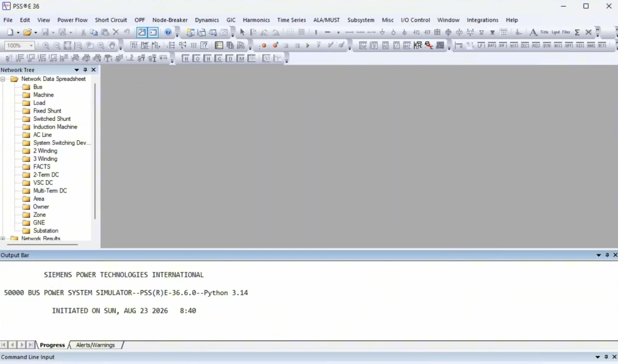
Task: Toggle the command window view button
Action: 153,32
